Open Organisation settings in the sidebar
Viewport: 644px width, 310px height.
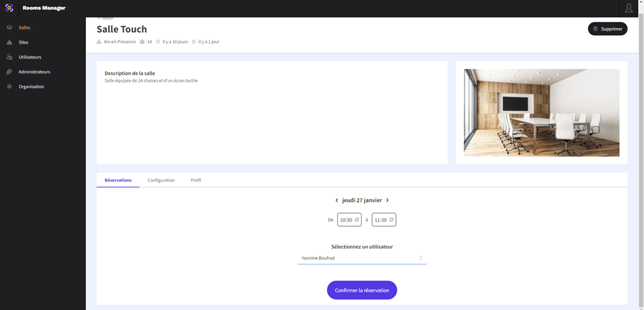pos(31,87)
